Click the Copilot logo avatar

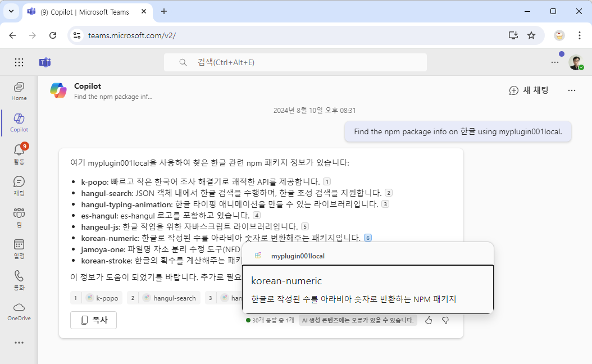(x=58, y=90)
